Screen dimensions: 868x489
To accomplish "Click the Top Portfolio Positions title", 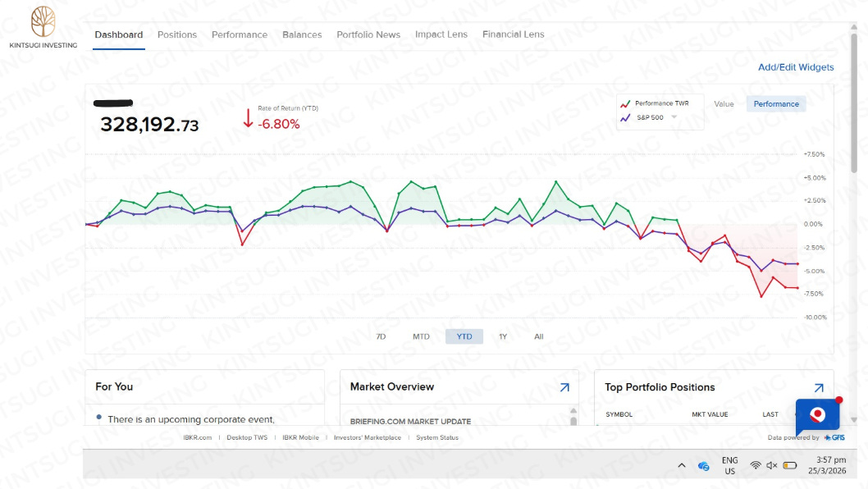I will [x=660, y=387].
